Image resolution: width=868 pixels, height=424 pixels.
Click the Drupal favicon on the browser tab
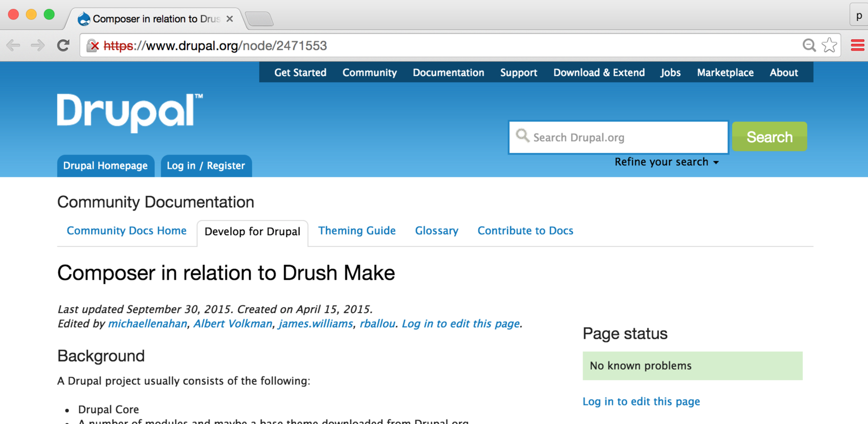(x=84, y=19)
